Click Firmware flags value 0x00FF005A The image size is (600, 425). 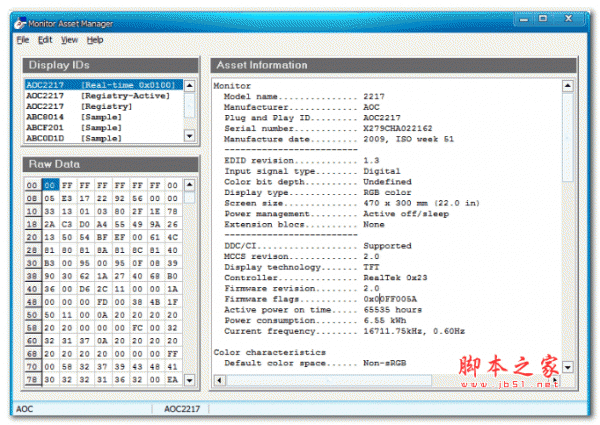coord(390,299)
